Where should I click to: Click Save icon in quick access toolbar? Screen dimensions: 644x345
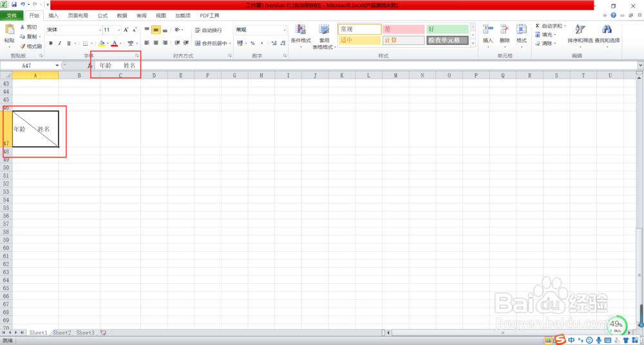coord(14,5)
